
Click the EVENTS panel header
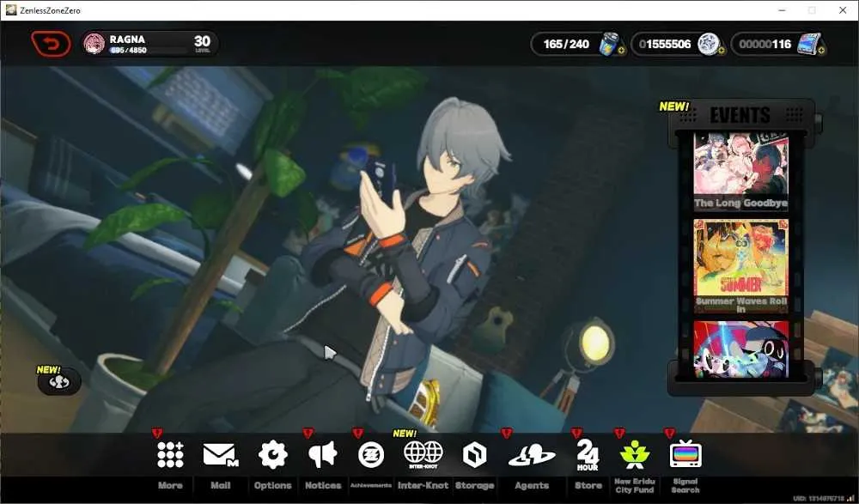click(x=740, y=115)
